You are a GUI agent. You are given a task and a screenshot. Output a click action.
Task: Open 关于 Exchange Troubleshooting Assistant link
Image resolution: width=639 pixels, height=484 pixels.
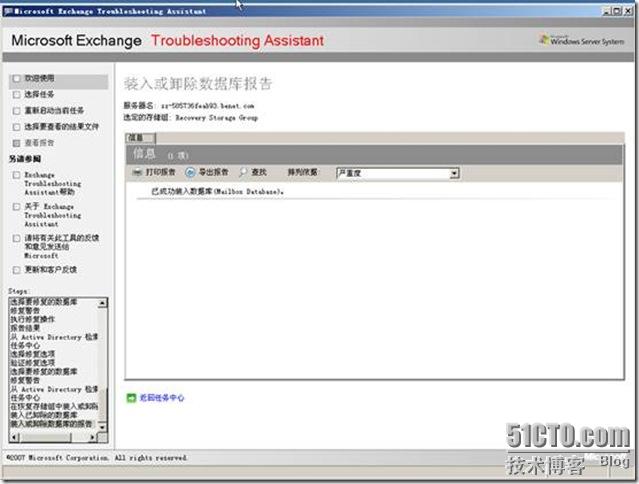[53, 215]
